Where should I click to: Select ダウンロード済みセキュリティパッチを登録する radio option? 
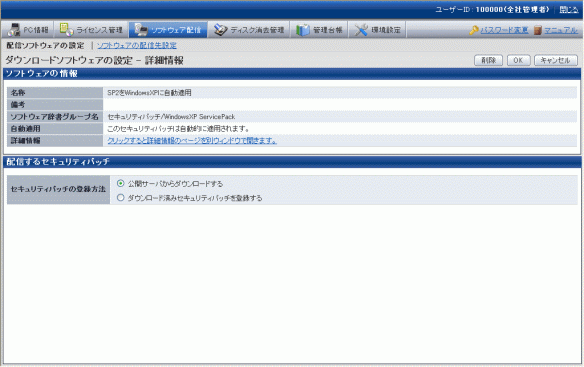coord(120,197)
